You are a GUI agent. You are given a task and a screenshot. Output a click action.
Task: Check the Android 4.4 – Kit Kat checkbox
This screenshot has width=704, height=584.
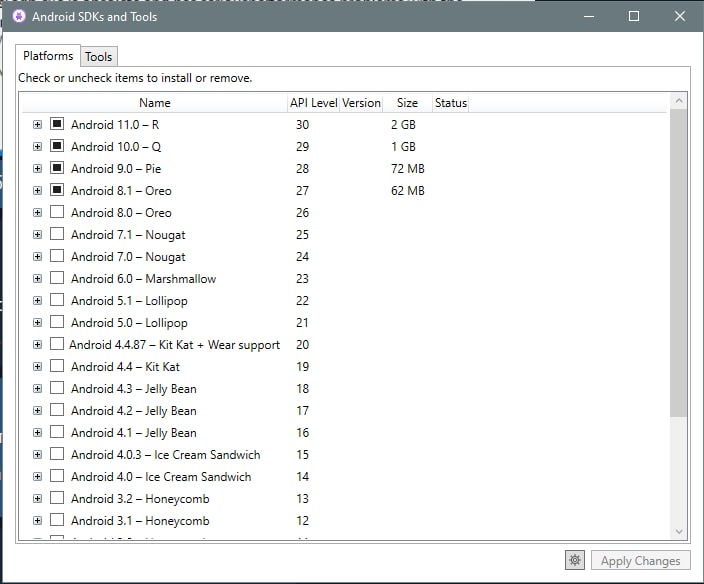pyautogui.click(x=57, y=365)
